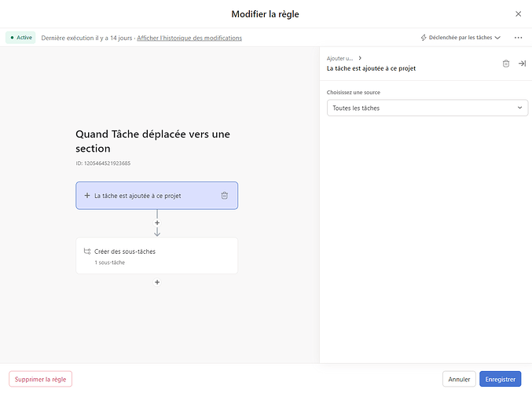Click the rule title Quand Tâche déplacée
The height and width of the screenshot is (393, 532).
tap(152, 141)
